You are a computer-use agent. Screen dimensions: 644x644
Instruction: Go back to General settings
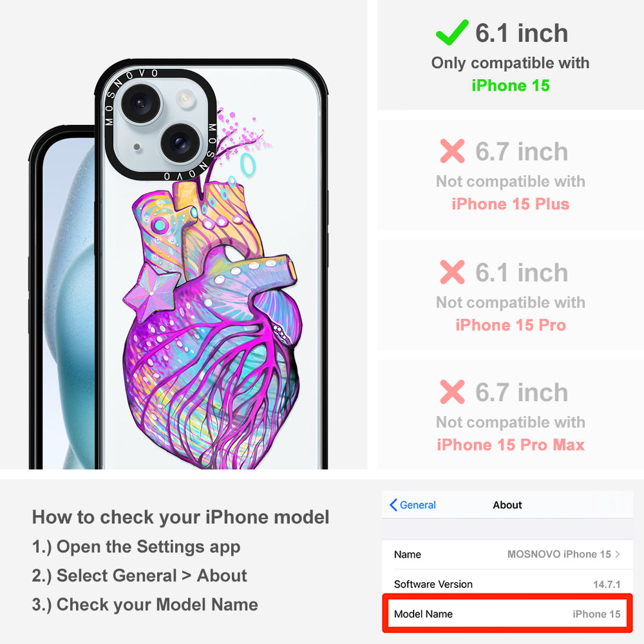413,505
